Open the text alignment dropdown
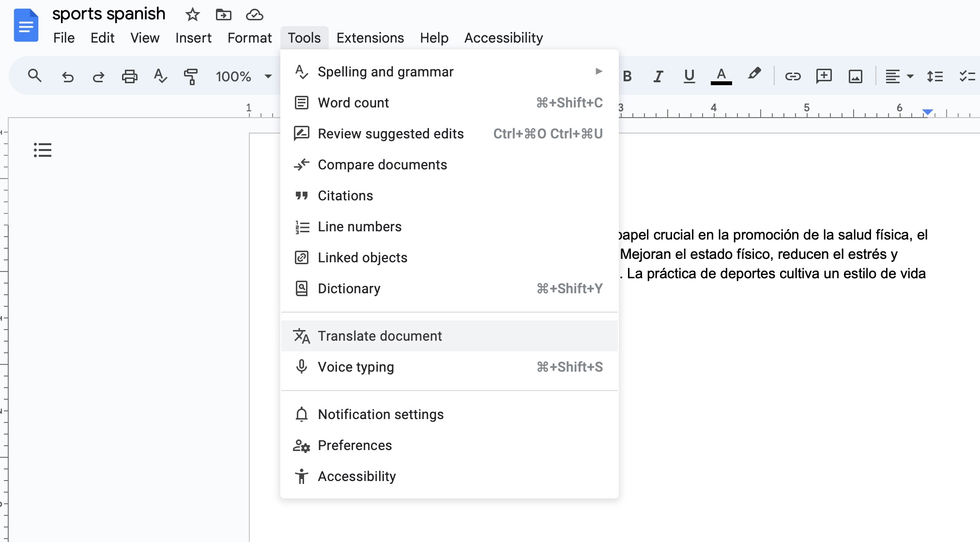This screenshot has height=542, width=980. (899, 76)
